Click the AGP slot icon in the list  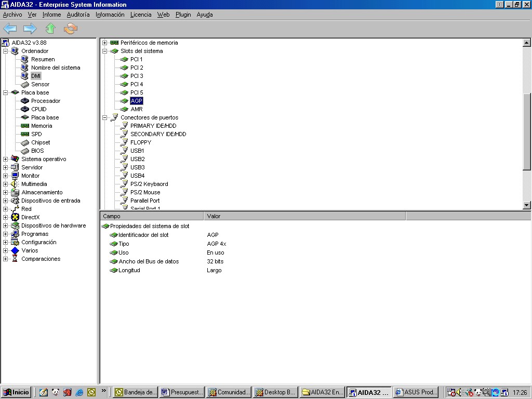pos(124,101)
